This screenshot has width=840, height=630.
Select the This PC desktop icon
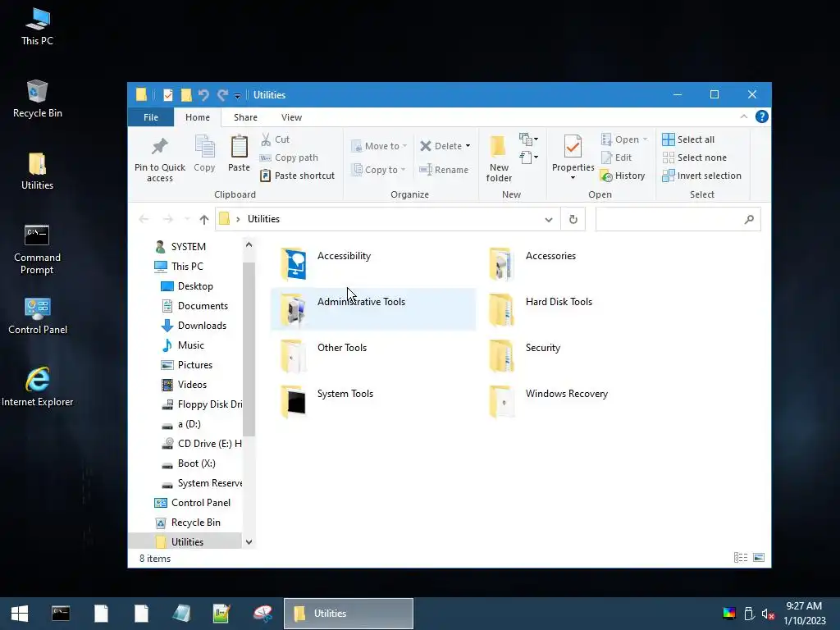[38, 27]
